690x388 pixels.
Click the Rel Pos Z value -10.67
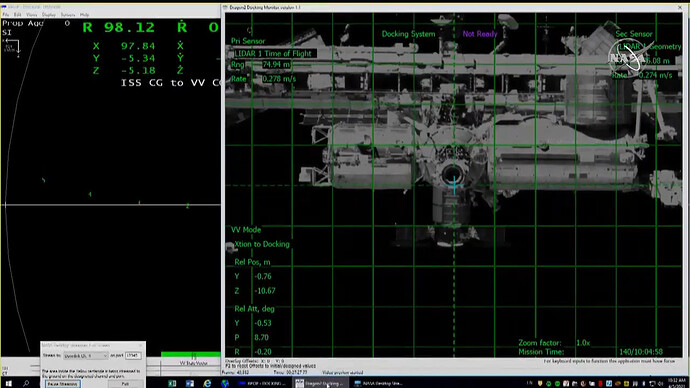coord(265,291)
